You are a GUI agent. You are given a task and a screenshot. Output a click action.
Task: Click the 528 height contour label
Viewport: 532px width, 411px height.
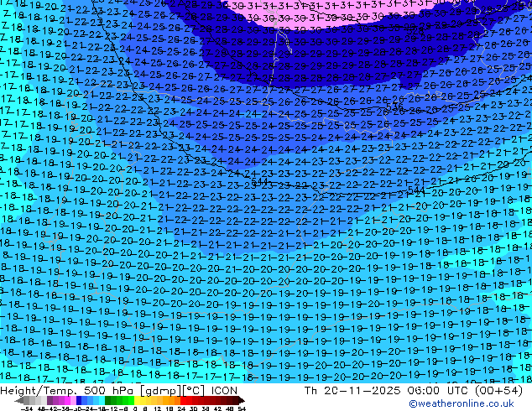point(415,30)
